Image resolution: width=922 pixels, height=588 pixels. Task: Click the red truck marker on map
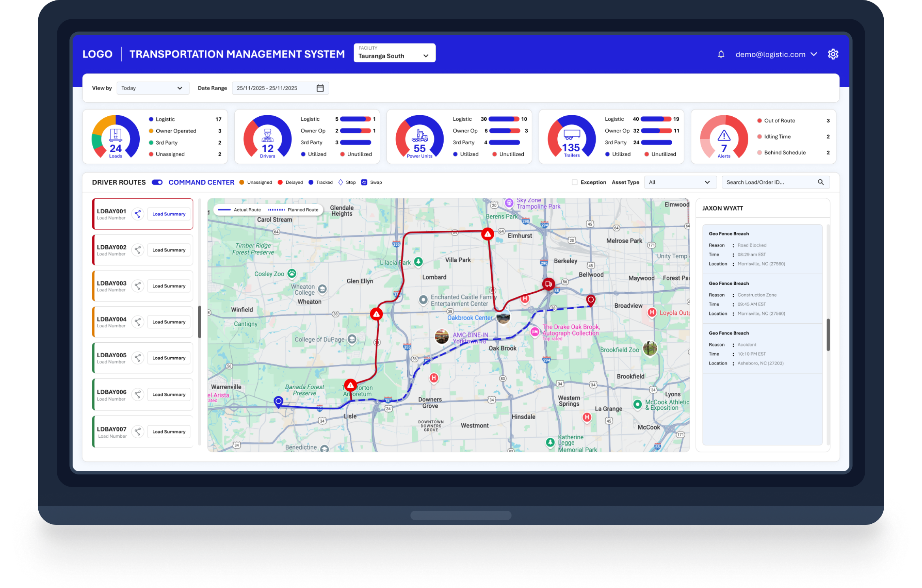548,284
